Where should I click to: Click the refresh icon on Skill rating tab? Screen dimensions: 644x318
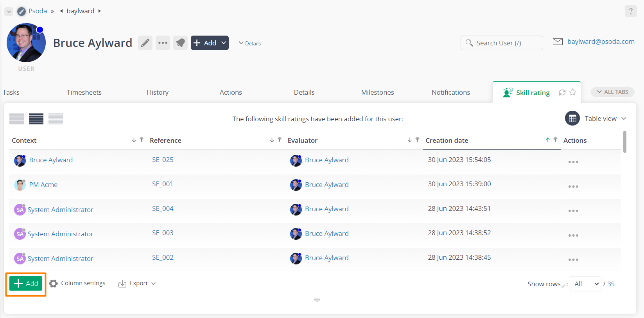tap(562, 92)
